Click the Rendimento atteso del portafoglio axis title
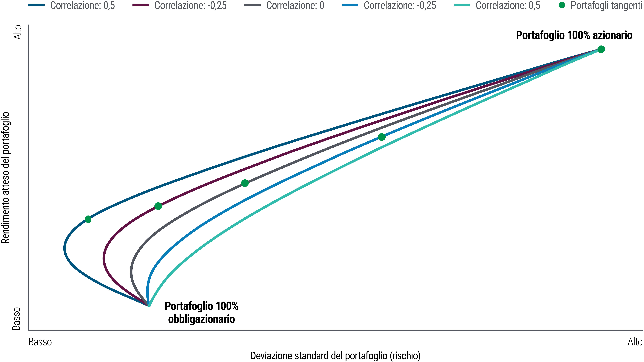Viewport: 644px width, 362px height. [x=6, y=178]
